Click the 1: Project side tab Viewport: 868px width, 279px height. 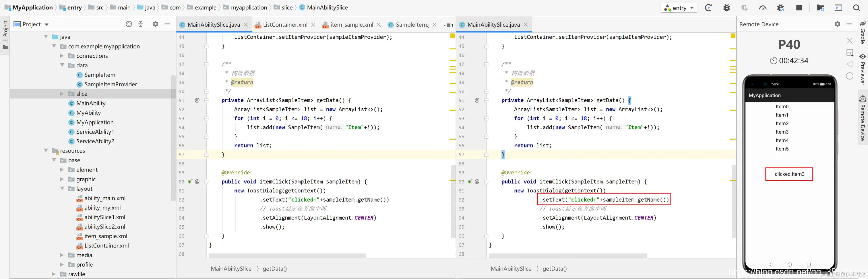point(5,34)
